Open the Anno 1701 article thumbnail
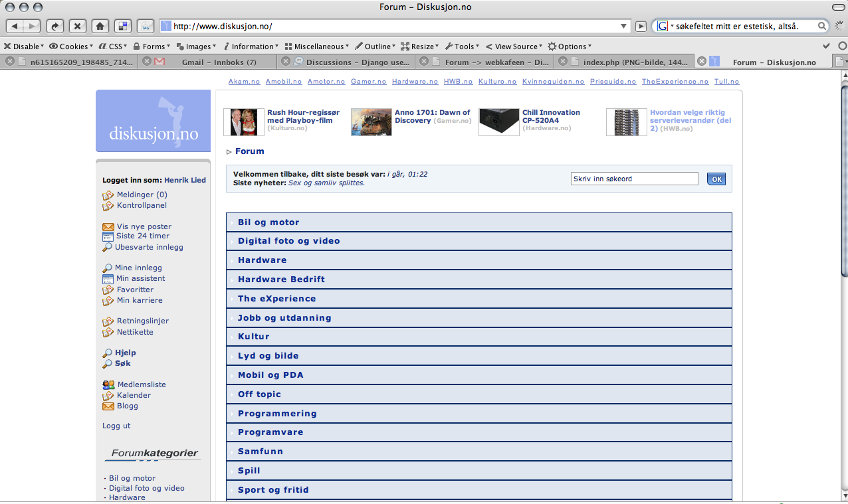848x504 pixels. 371,122
